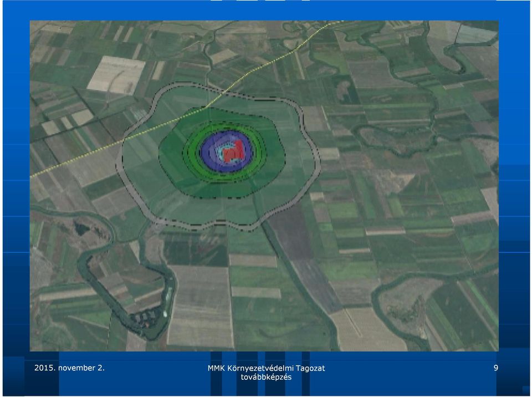Click the footer word 'továbbképzés'

click(x=267, y=377)
